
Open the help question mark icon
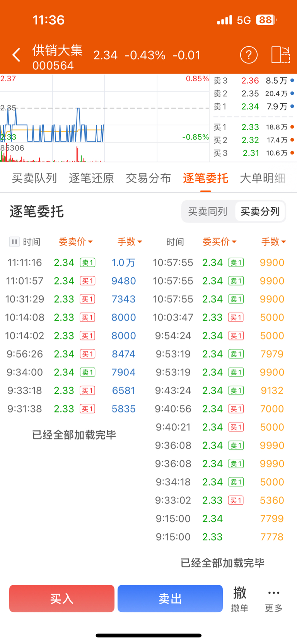click(249, 55)
